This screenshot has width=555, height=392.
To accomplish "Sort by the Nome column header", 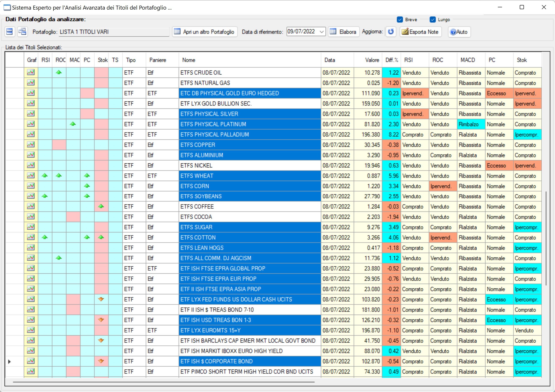I will point(189,60).
